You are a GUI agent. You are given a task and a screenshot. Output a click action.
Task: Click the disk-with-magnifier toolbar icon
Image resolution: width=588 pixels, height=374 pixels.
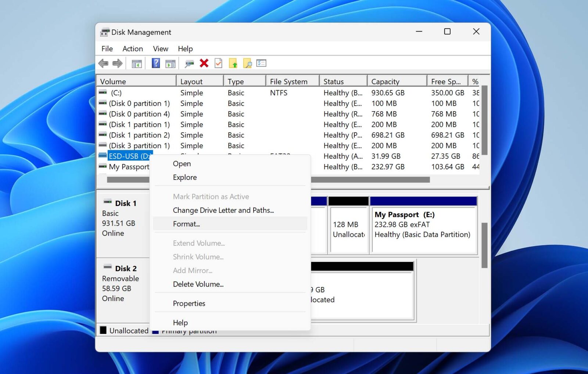189,63
